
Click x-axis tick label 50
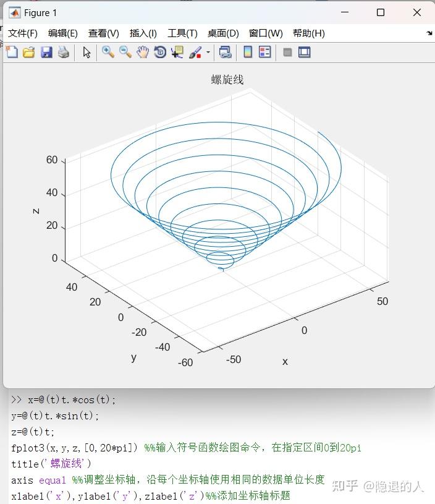382,301
